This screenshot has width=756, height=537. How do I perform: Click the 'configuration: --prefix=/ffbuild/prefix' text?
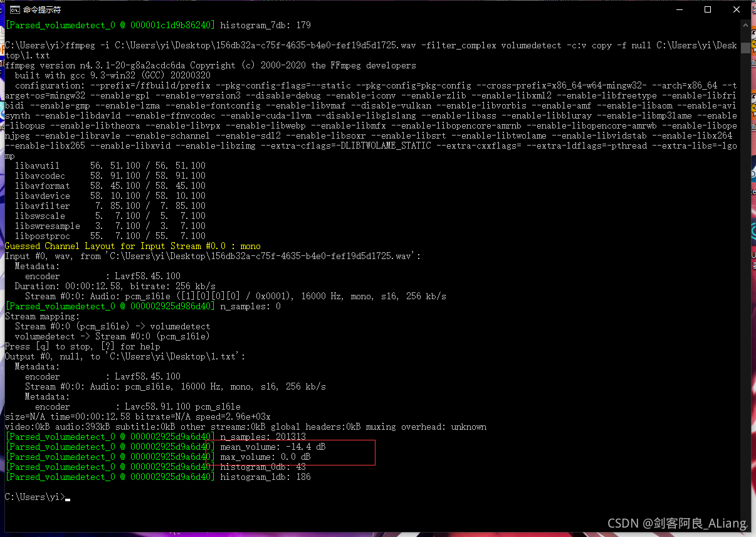click(x=113, y=85)
